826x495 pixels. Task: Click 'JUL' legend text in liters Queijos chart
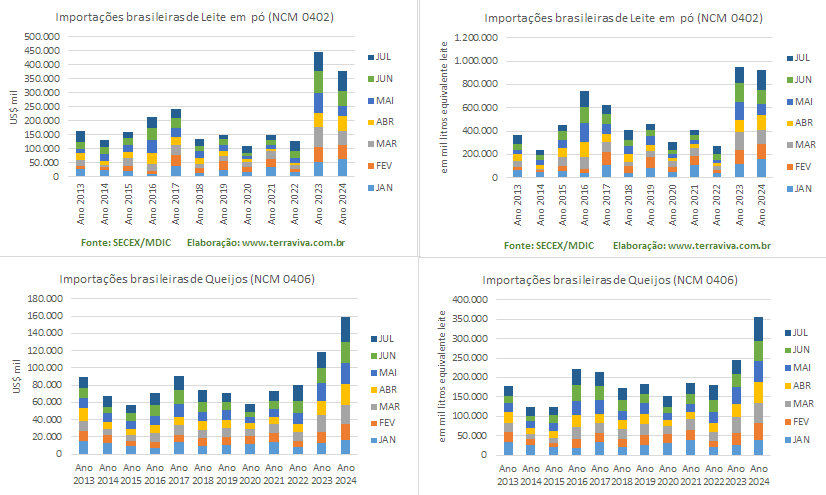pos(800,333)
